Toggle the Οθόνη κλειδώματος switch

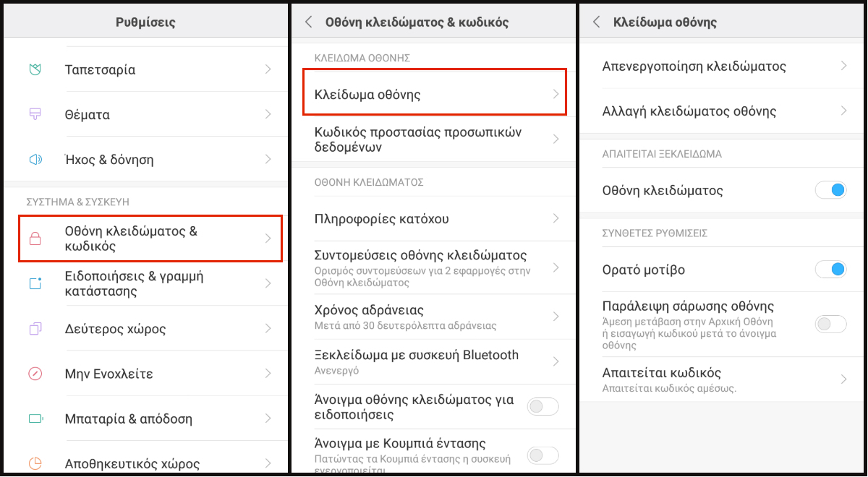pos(830,190)
